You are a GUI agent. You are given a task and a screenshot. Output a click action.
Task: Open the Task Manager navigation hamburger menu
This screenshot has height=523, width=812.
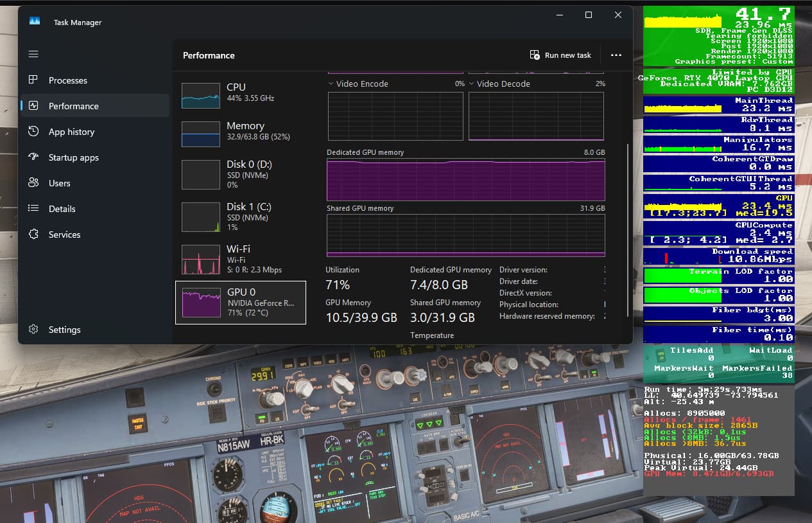[x=33, y=54]
